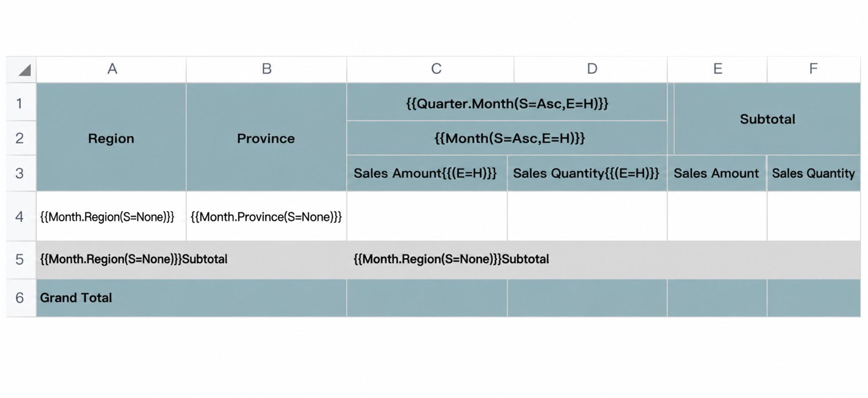Select row 4 header
The image size is (868, 398).
[20, 216]
